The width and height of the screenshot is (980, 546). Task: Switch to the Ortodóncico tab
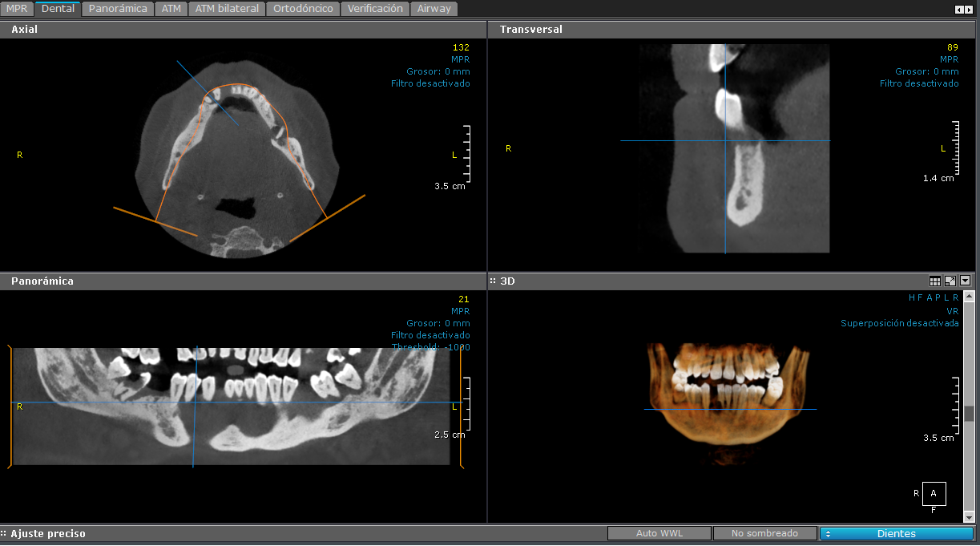[x=302, y=9]
